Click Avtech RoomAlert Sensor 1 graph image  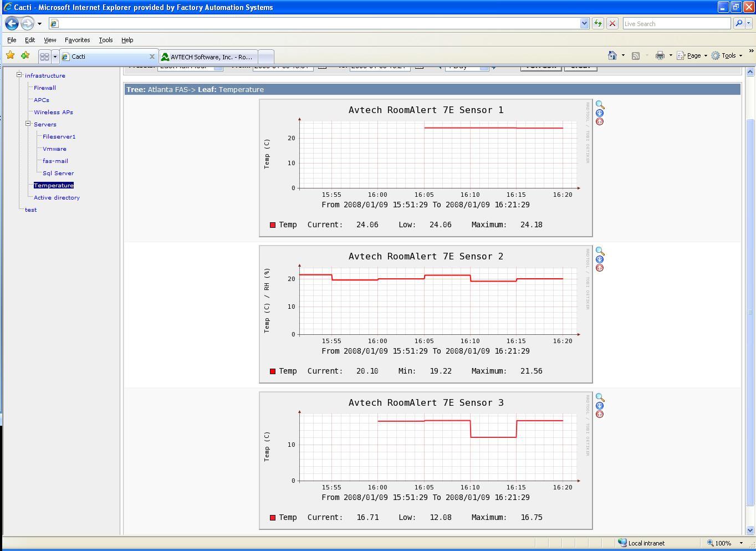tap(426, 168)
